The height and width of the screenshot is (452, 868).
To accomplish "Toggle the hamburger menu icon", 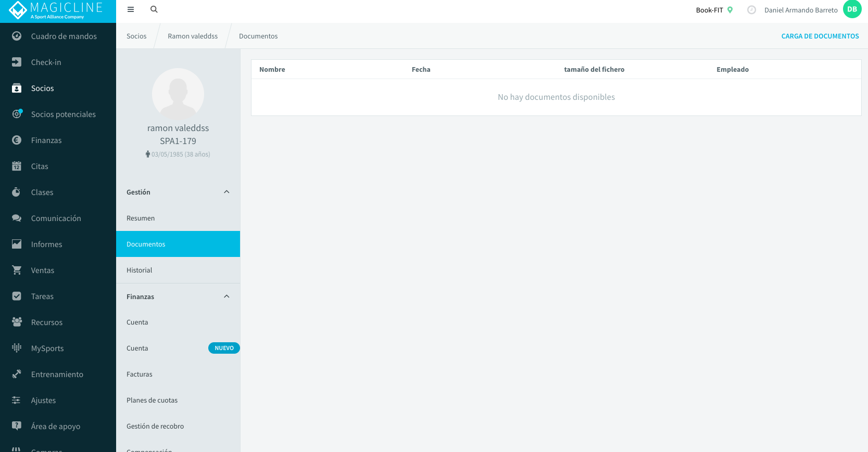I will point(131,9).
